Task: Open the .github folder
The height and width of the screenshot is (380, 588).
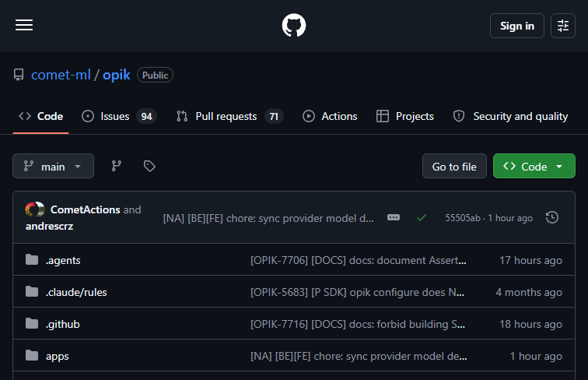Action: click(x=63, y=324)
